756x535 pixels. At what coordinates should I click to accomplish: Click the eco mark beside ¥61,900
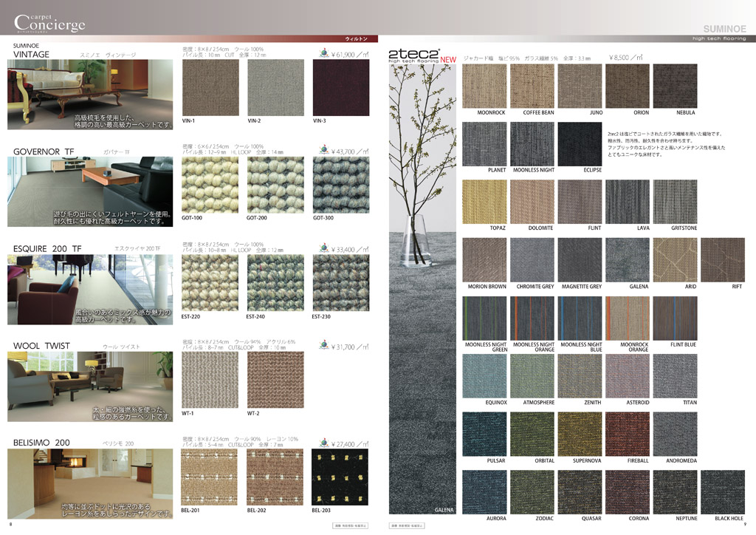(324, 53)
